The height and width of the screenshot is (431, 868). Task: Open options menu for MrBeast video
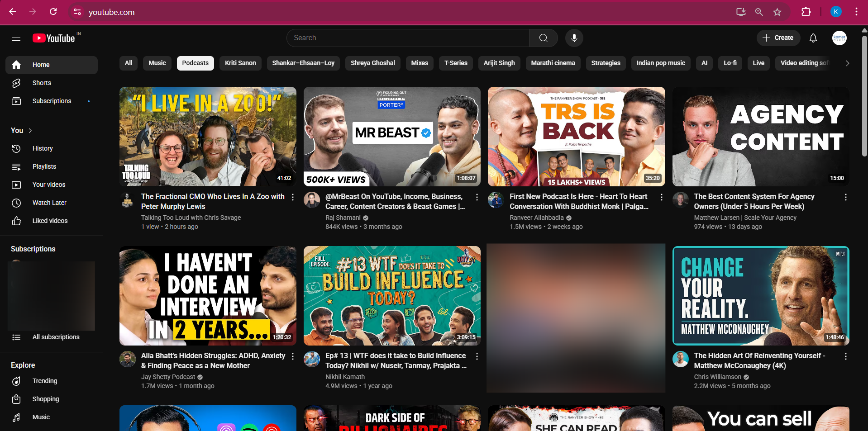tap(477, 197)
